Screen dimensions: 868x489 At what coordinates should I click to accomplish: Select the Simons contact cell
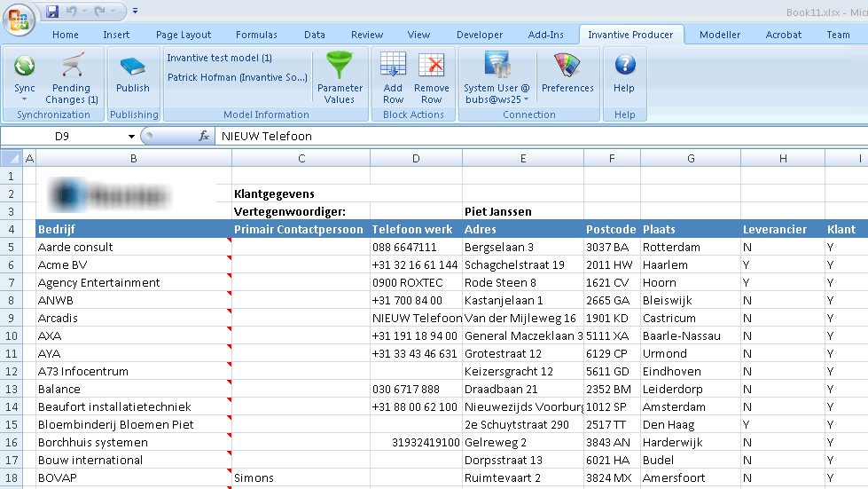301,477
